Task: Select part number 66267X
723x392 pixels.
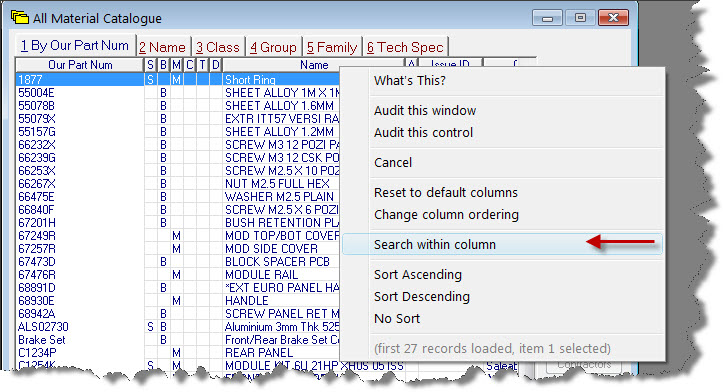Action: [37, 184]
